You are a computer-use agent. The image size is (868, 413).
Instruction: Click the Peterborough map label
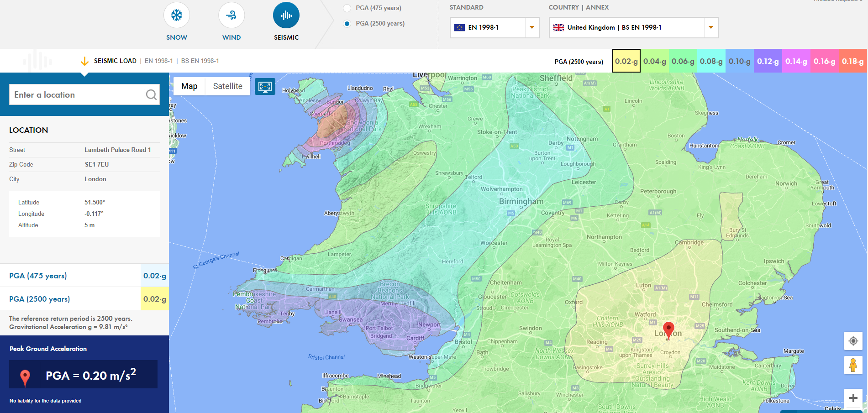click(x=658, y=191)
